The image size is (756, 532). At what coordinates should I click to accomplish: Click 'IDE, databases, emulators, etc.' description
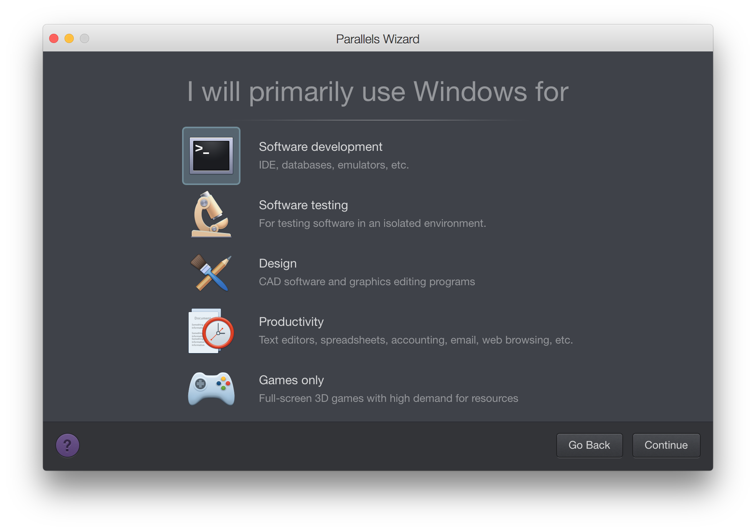334,165
